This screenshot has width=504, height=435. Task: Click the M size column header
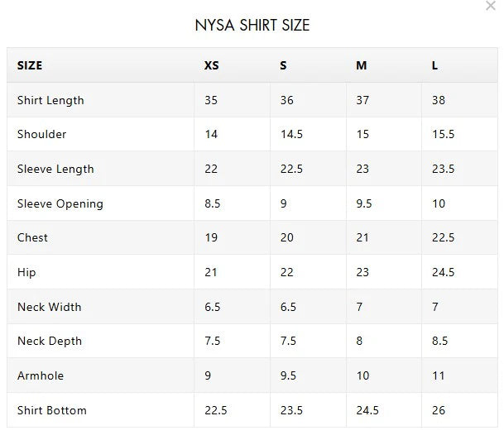(x=361, y=65)
